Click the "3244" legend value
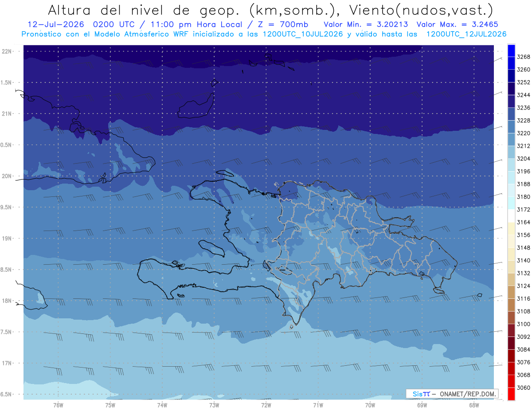The height and width of the screenshot is (411, 532). 524,95
